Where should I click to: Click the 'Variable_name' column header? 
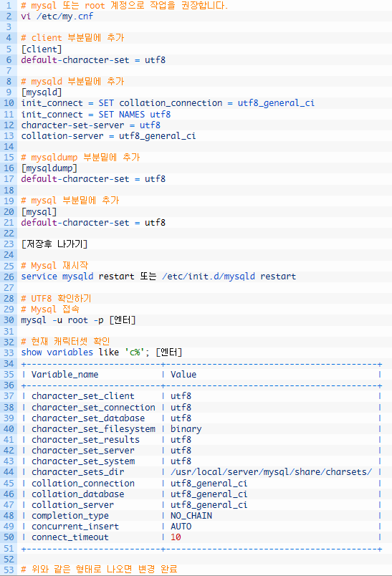(65, 374)
